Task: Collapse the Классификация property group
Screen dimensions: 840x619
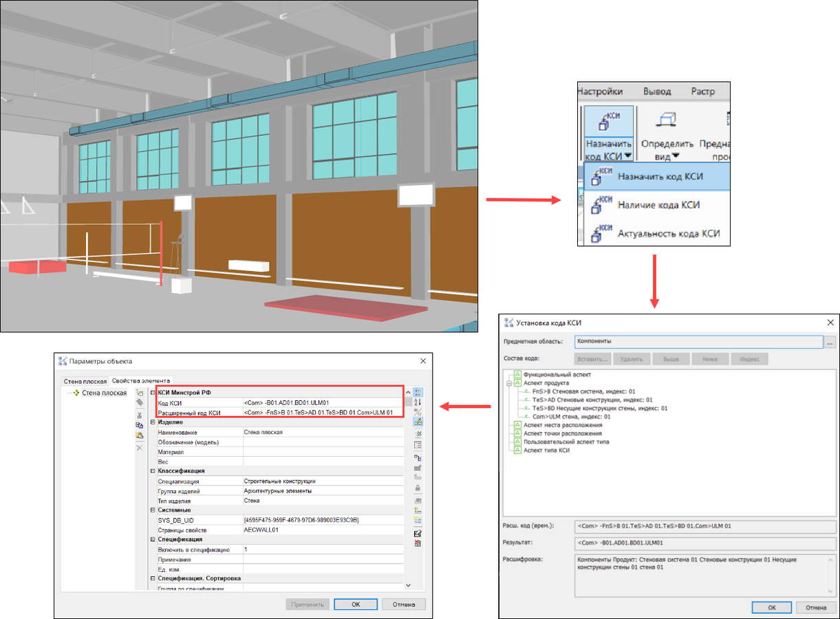Action: click(x=152, y=471)
